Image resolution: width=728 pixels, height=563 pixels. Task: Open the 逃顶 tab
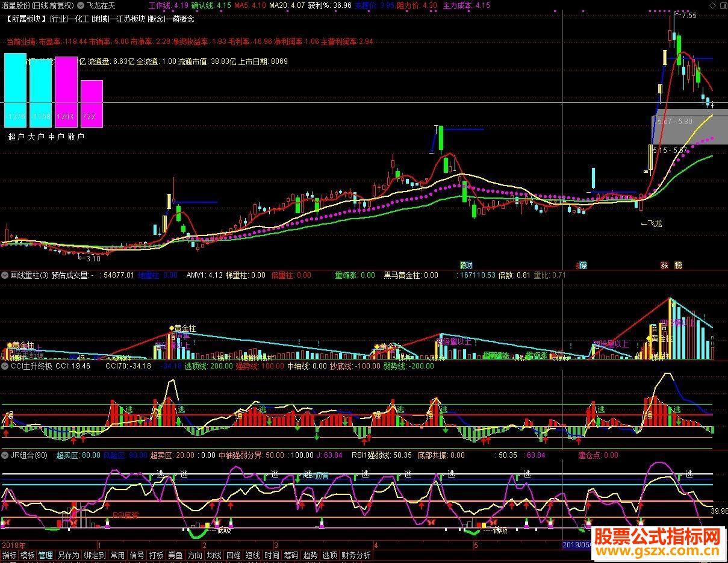click(x=329, y=556)
